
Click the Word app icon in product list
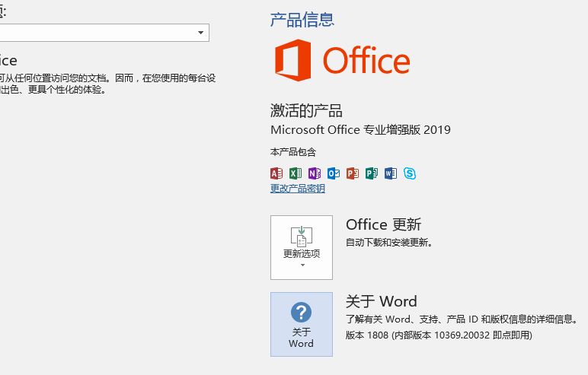[x=391, y=173]
